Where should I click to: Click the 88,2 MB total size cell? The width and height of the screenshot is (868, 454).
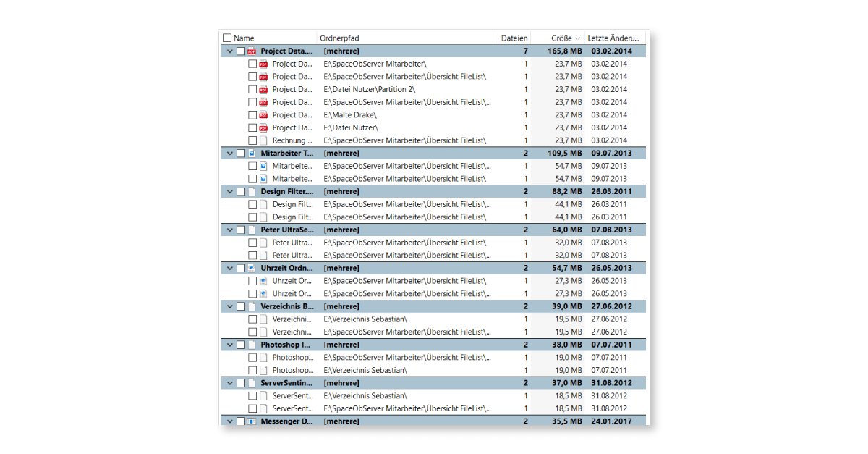[567, 192]
